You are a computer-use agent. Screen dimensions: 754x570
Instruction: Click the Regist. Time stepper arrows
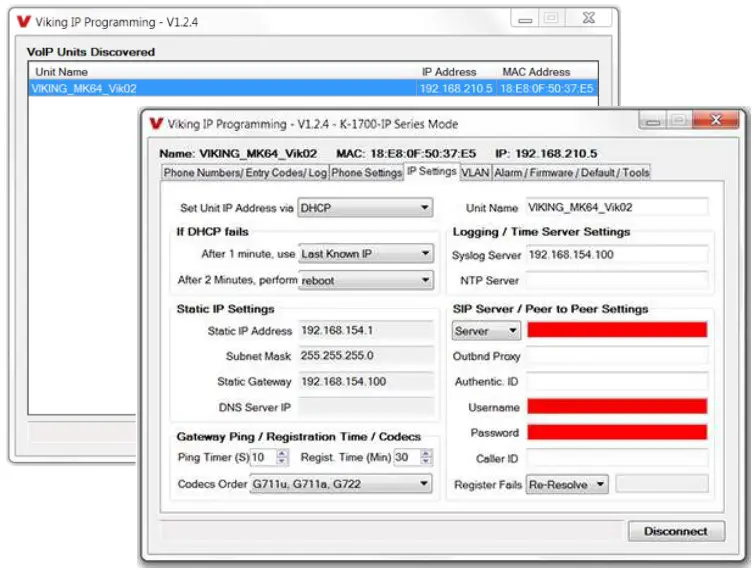click(426, 457)
